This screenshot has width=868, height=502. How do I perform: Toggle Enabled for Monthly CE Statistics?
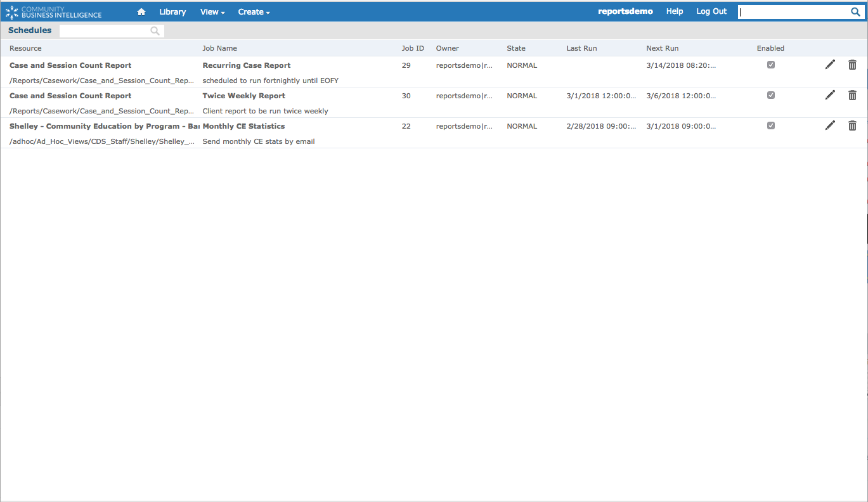[771, 125]
